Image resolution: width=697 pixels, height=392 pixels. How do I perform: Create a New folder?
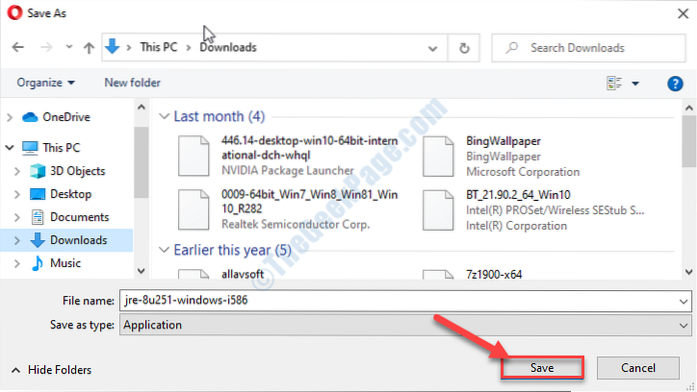(132, 83)
